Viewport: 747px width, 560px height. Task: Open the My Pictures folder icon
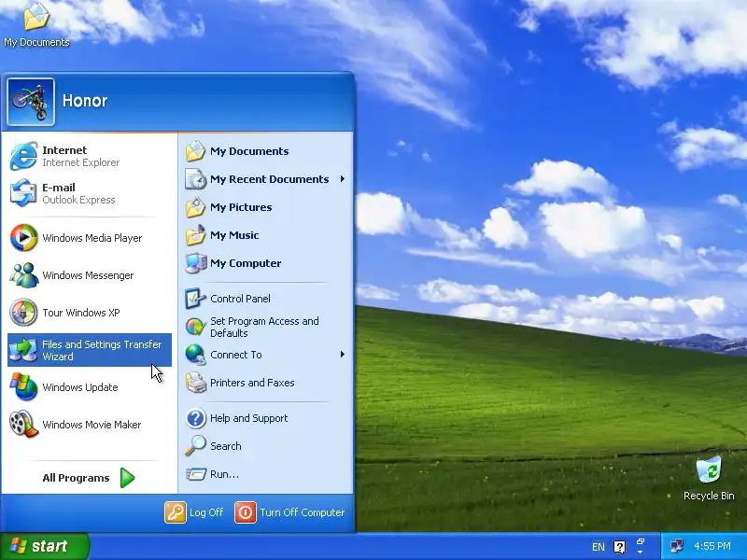195,207
